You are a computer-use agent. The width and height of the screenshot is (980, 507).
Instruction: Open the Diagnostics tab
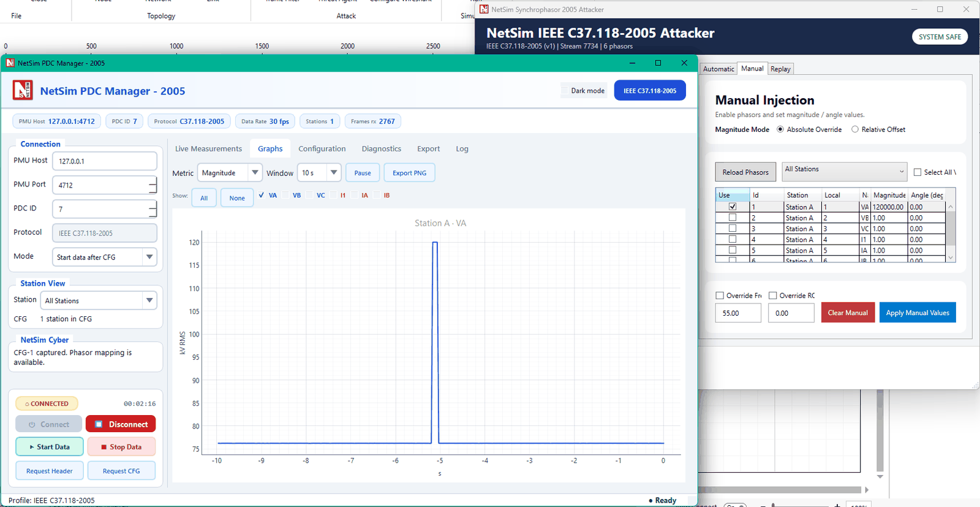click(x=382, y=149)
